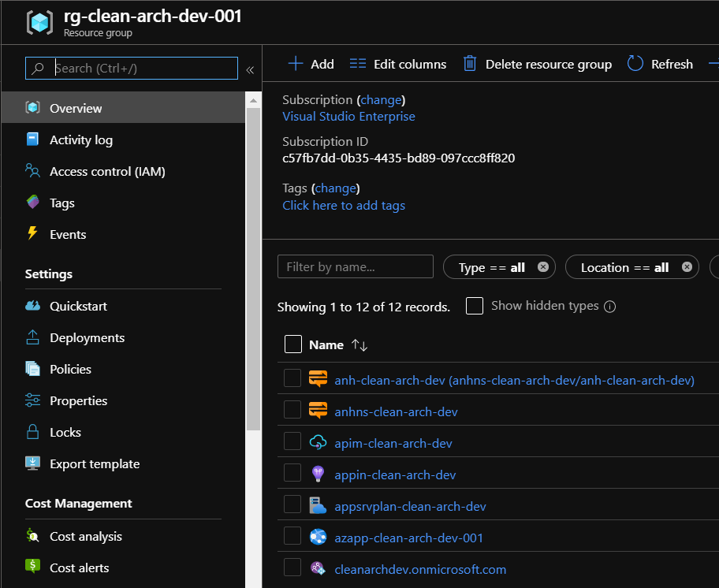719x588 pixels.
Task: Click the Export template monitor icon
Action: (x=32, y=463)
